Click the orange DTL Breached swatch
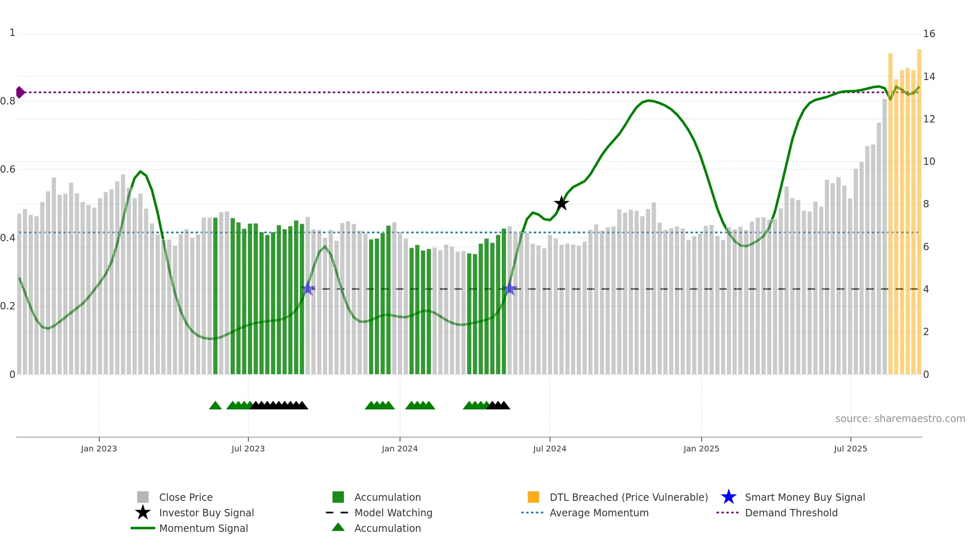980x551 pixels. (x=533, y=497)
